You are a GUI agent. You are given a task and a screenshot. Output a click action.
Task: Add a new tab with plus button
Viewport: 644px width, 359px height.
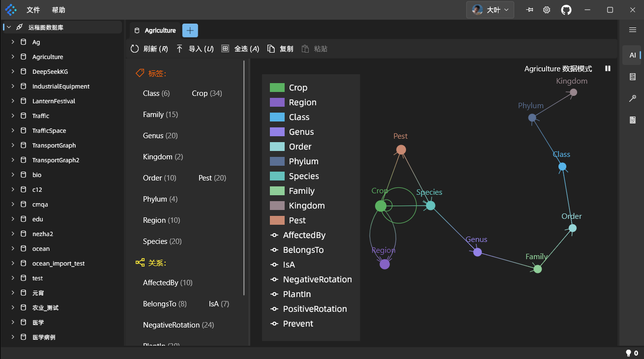pyautogui.click(x=190, y=30)
